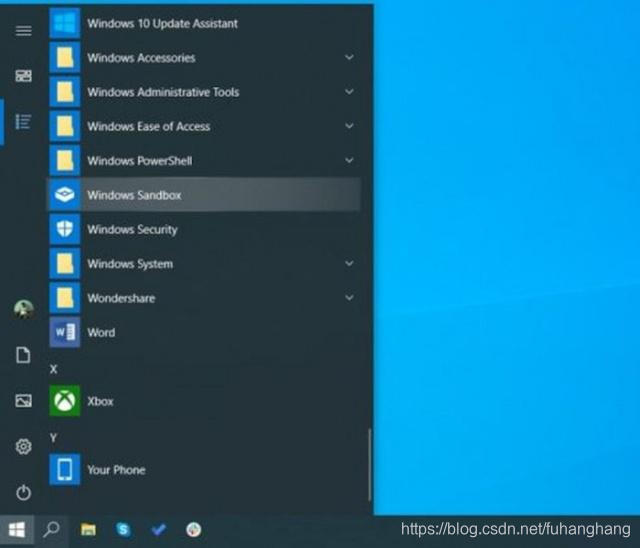Screen dimensions: 640x548
Task: Open the Settings gear icon
Action: 23,446
